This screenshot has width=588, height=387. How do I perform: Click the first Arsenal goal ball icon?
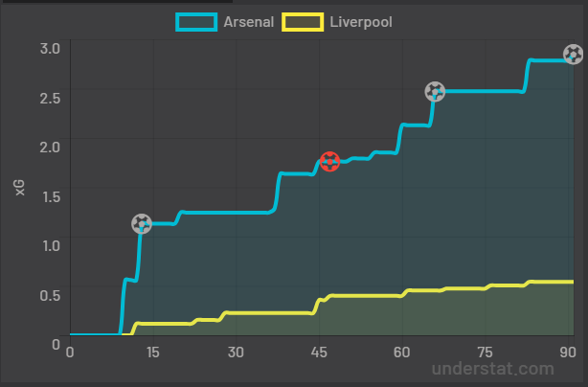tap(142, 224)
